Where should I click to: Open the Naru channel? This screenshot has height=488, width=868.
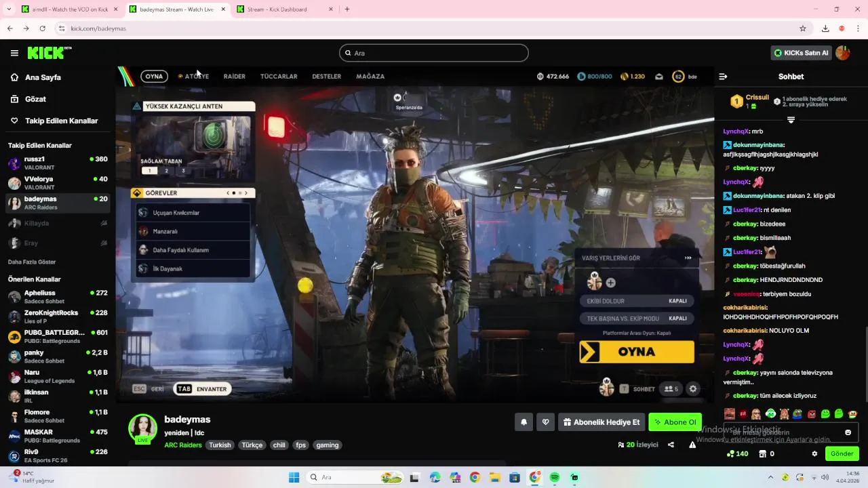coord(58,376)
